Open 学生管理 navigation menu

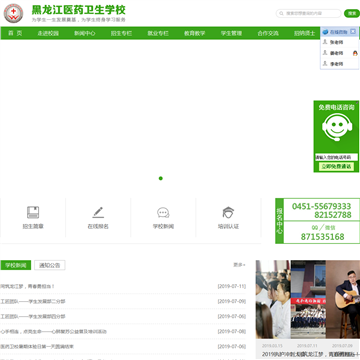[231, 33]
